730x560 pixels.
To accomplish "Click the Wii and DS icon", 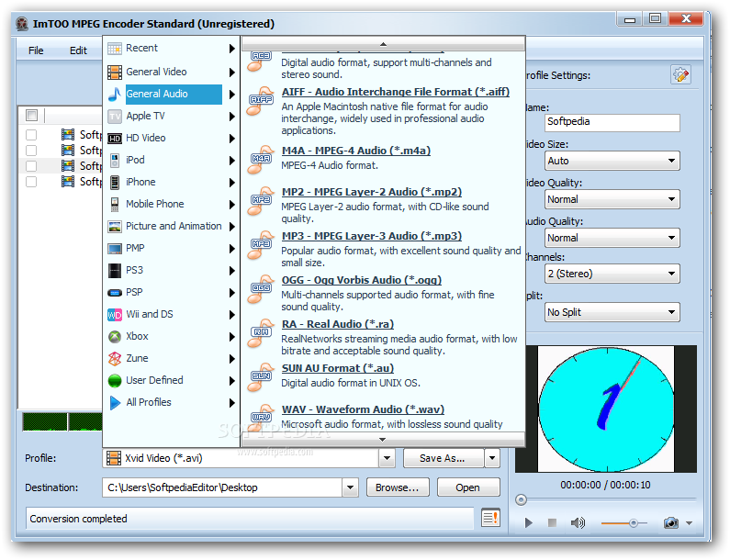I will pos(115,315).
